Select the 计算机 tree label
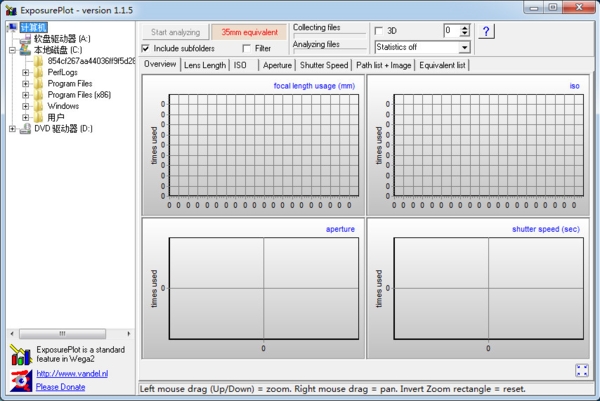The image size is (600, 401). (34, 28)
